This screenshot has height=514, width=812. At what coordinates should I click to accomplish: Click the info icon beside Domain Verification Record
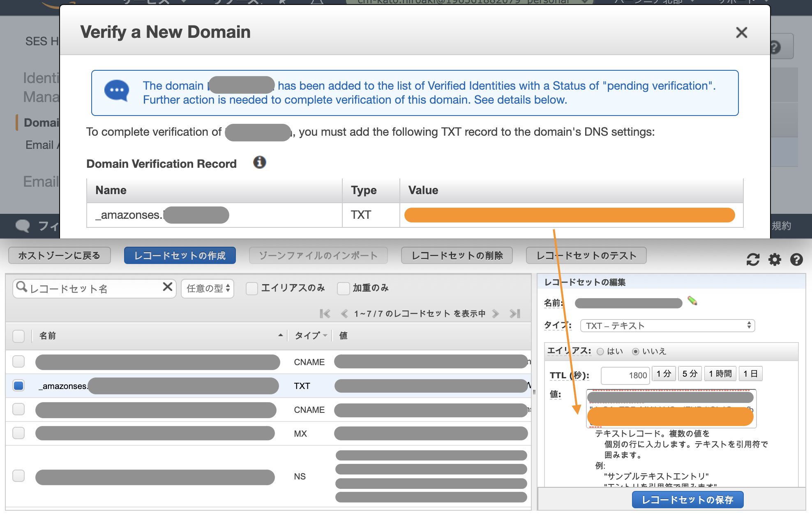click(259, 163)
